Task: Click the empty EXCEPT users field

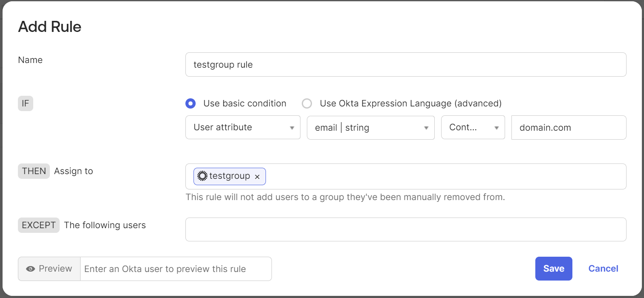Action: click(406, 229)
